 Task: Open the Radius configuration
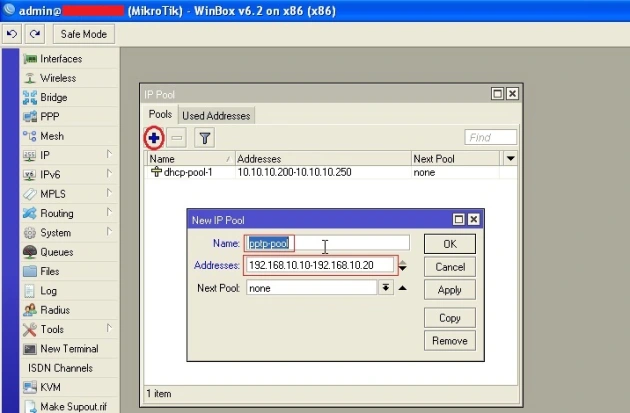56,310
